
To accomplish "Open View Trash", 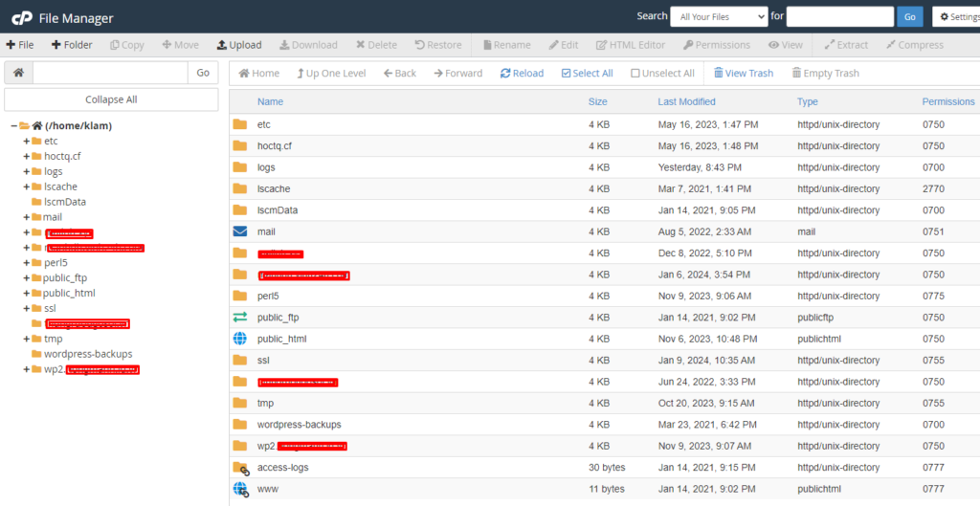I will click(x=744, y=73).
